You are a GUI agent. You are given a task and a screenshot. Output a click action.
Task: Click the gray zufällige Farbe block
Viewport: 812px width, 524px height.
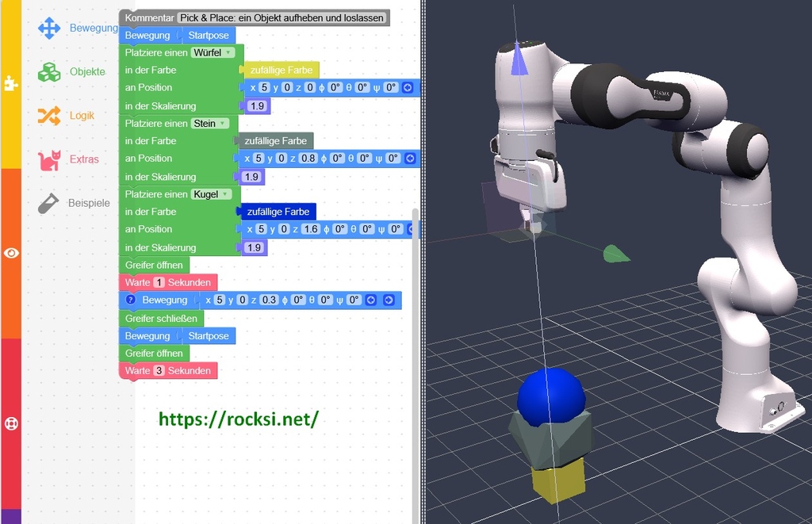tap(275, 141)
